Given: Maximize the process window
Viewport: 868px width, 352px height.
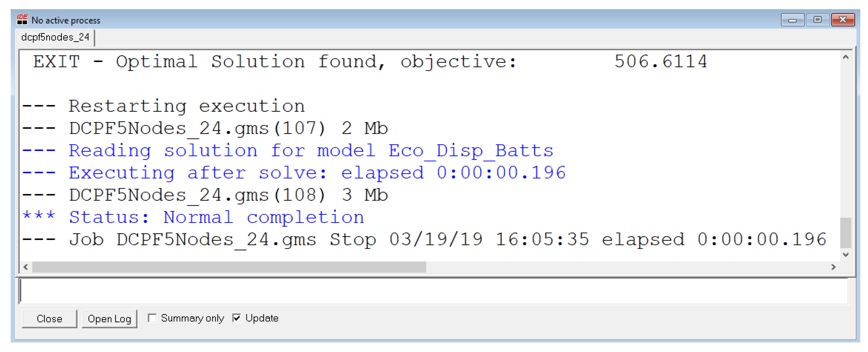Looking at the screenshot, I should pos(817,20).
